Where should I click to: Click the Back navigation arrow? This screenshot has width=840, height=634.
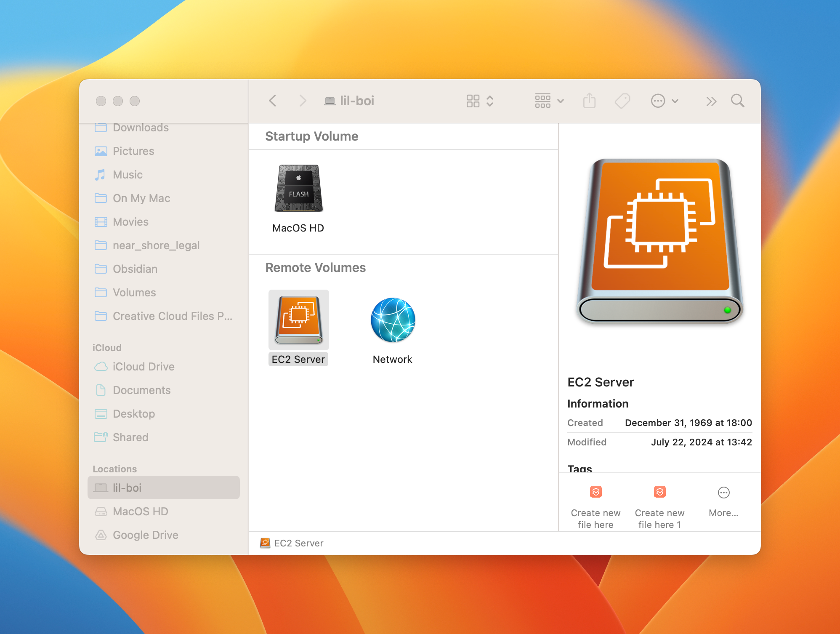(273, 101)
